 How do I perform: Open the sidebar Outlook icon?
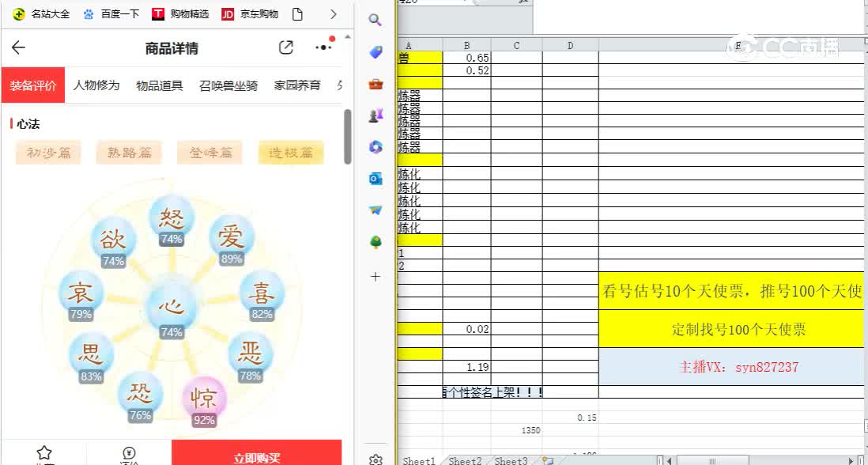tap(376, 178)
